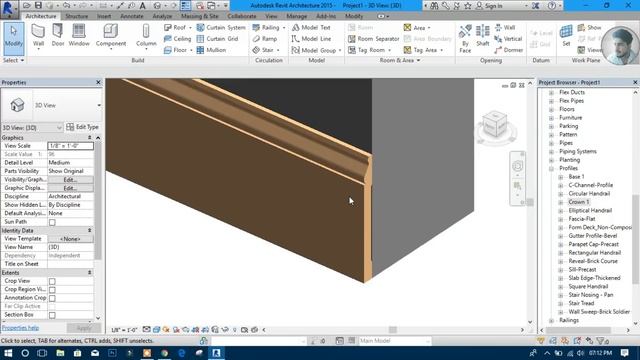Select the opening By Face tool
This screenshot has width=640, height=360.
(465, 39)
